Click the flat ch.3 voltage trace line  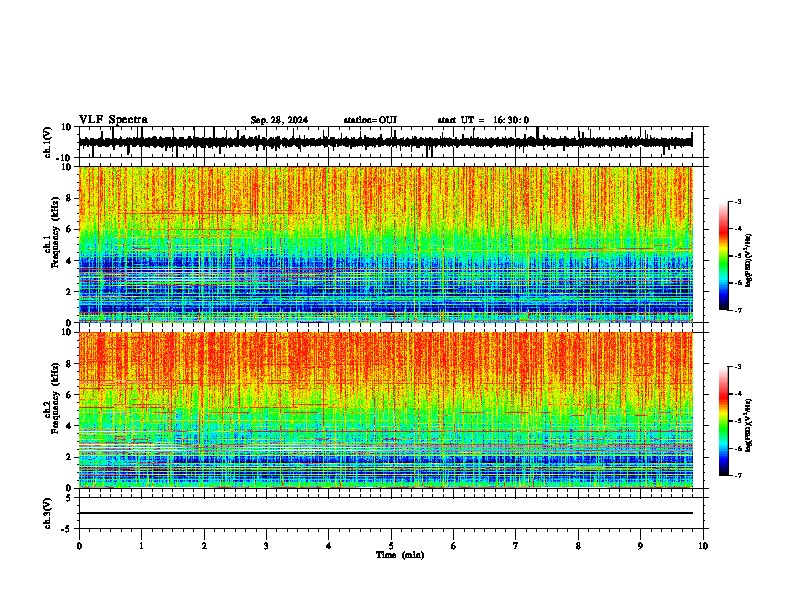(385, 513)
